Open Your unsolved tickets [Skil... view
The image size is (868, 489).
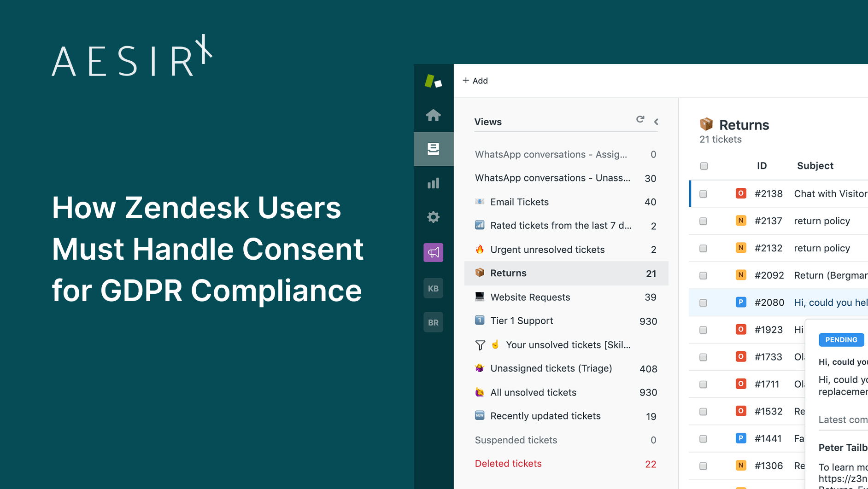point(566,345)
